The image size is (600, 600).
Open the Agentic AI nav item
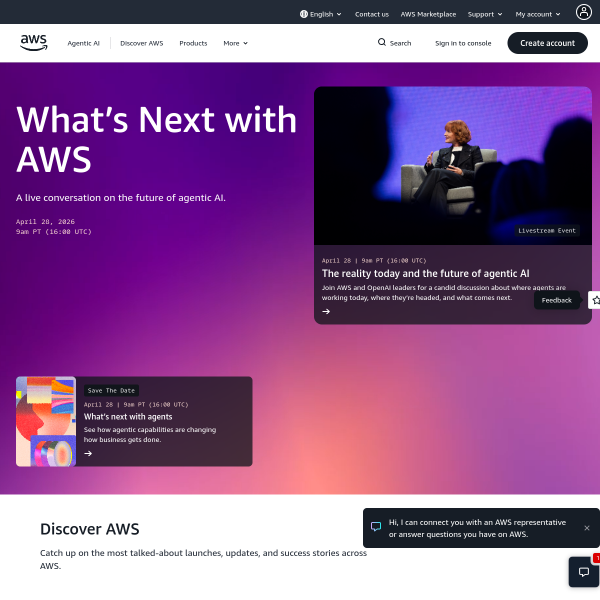pyautogui.click(x=83, y=43)
